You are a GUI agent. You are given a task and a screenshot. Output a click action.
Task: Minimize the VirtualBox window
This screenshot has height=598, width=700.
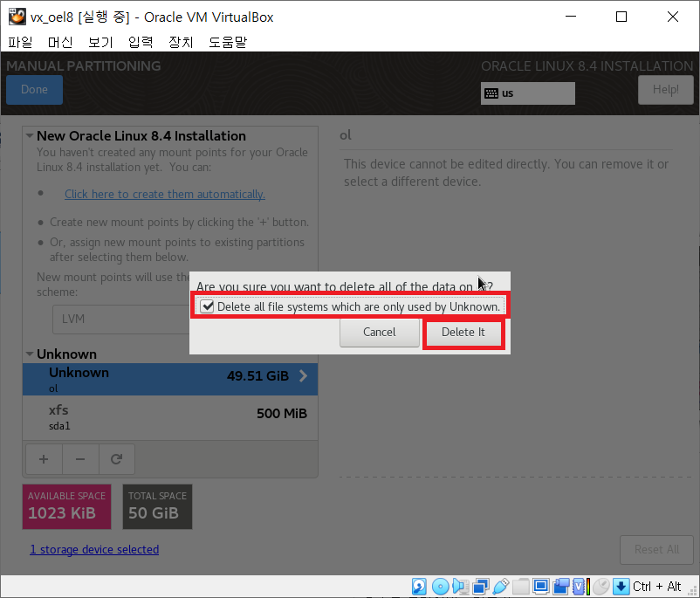click(571, 17)
